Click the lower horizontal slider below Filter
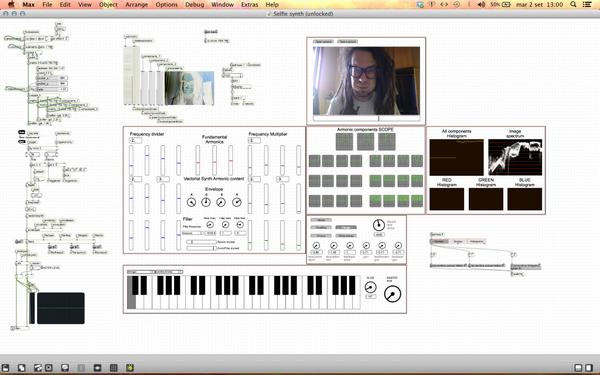Image resolution: width=600 pixels, height=375 pixels. click(x=202, y=248)
